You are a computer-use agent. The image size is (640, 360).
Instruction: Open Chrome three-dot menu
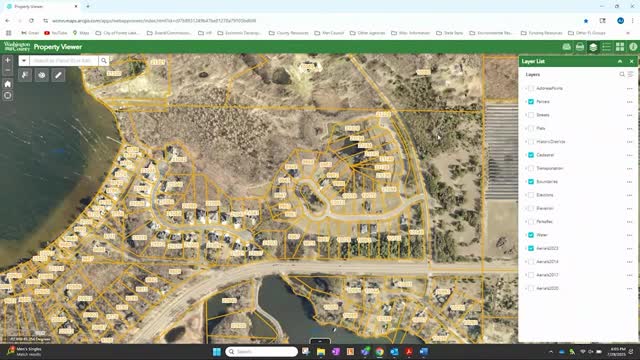(633, 20)
